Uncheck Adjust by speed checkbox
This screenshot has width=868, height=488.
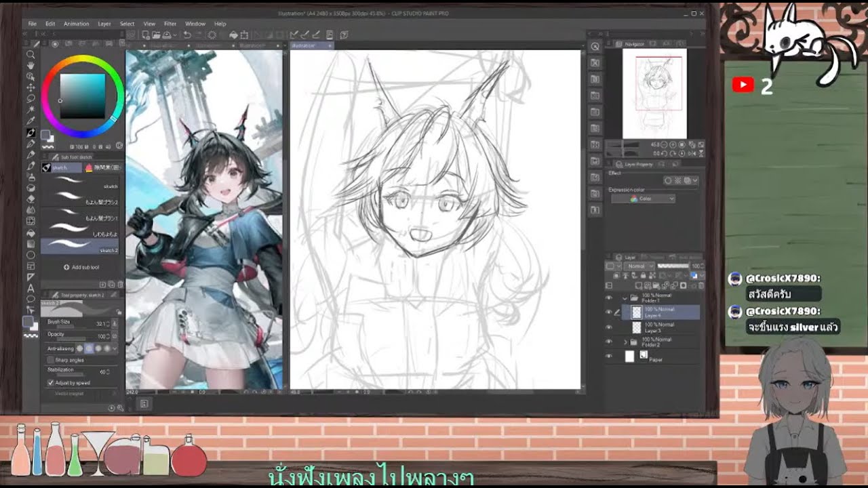point(51,383)
